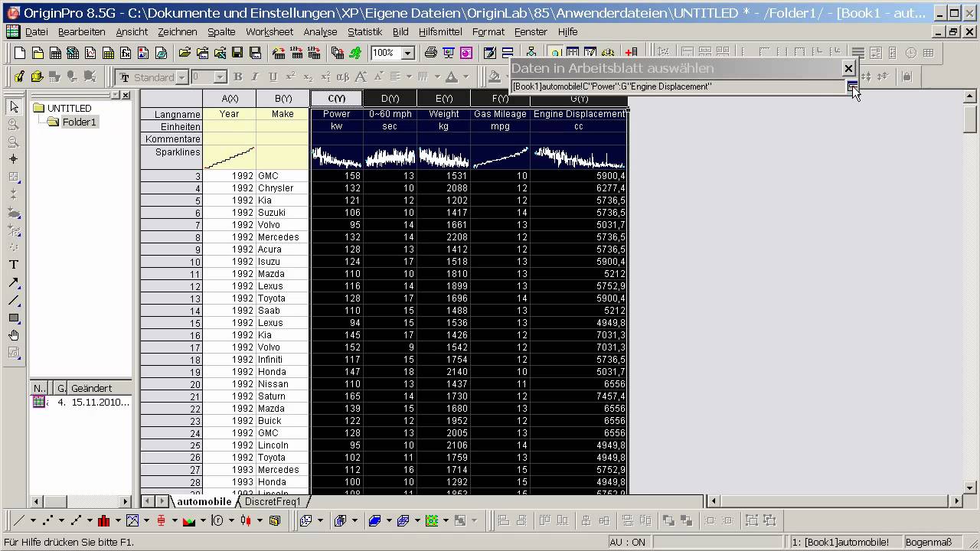Click the green running-man Recalculate icon
Image resolution: width=980 pixels, height=551 pixels.
tap(355, 53)
